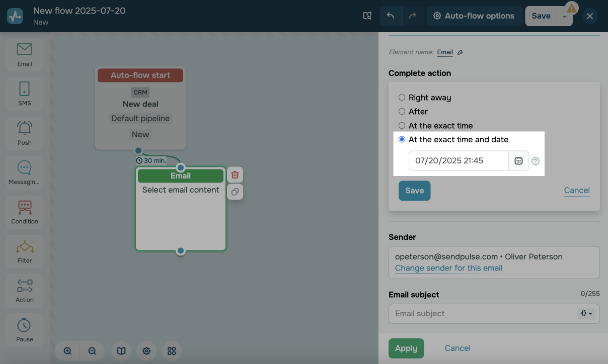Select the Email element in sidebar
Viewport: 608px width, 364px height.
click(24, 54)
